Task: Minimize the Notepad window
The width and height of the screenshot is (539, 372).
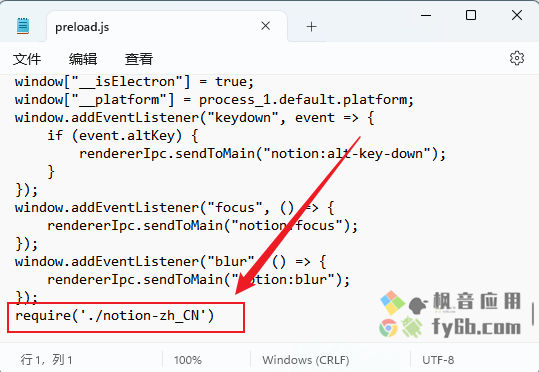Action: tap(426, 15)
